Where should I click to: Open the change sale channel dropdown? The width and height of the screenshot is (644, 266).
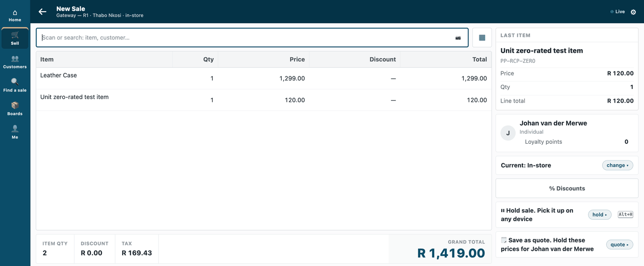coord(617,165)
